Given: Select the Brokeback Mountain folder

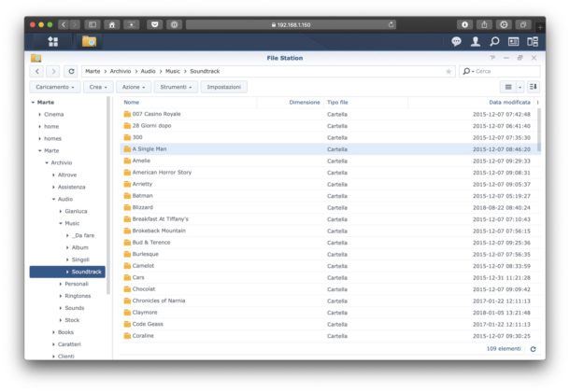Looking at the screenshot, I should tap(159, 231).
